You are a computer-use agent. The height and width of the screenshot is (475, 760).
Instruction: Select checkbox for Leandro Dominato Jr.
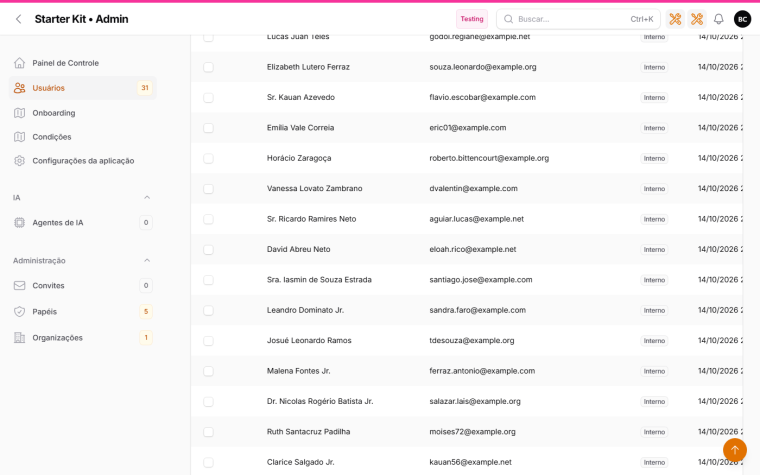pyautogui.click(x=208, y=310)
